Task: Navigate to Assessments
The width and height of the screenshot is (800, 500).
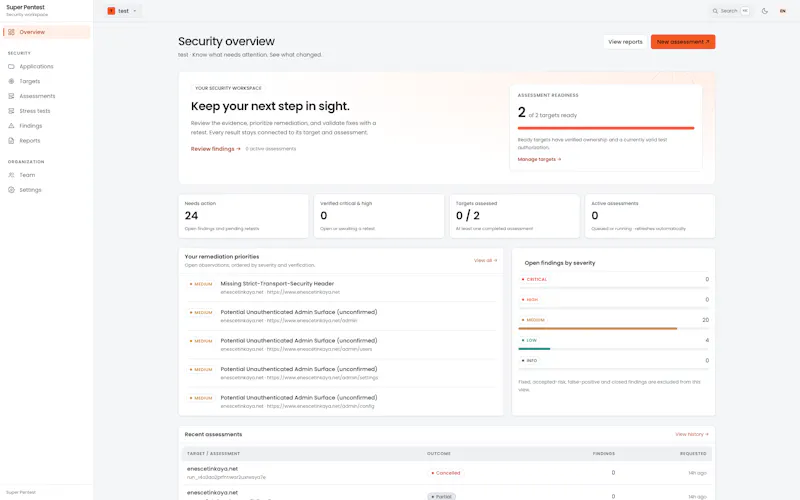Action: point(46,96)
